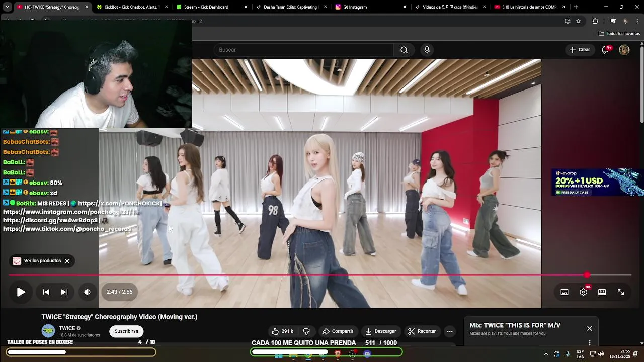Subscribe to TWICE channel via Suscribirse

[126, 331]
